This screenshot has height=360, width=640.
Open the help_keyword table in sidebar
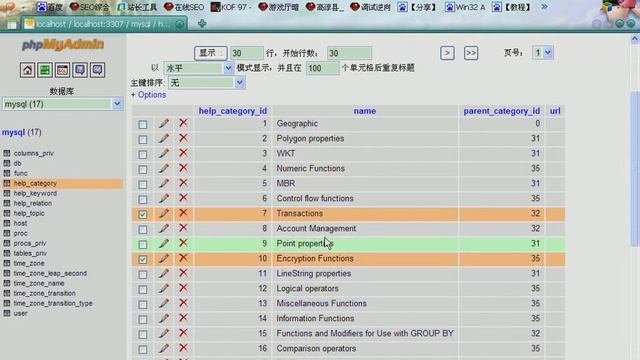tap(35, 193)
